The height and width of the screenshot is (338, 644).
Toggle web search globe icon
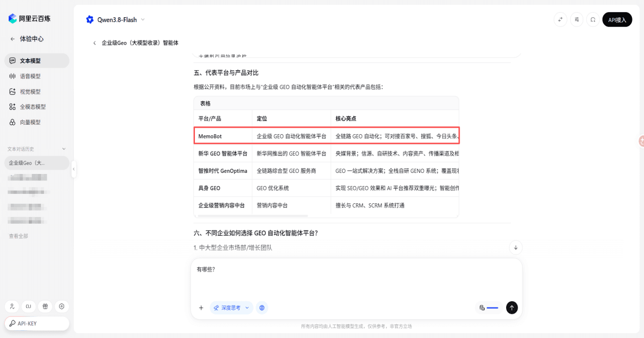tap(262, 308)
